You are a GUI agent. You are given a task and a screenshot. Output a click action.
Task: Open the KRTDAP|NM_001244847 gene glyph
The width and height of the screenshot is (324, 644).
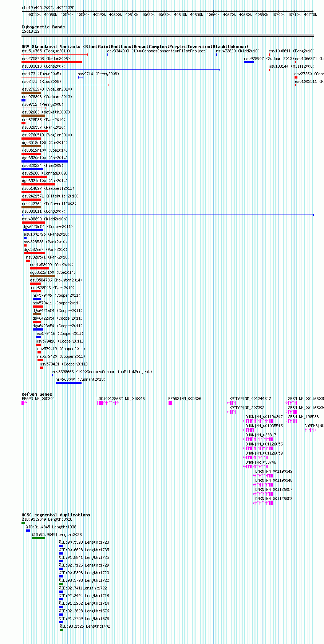pos(232,403)
